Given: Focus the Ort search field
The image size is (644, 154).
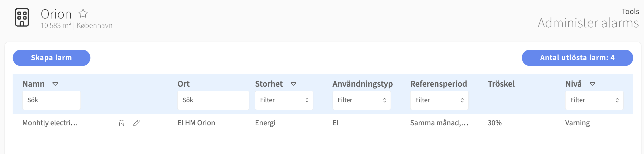Looking at the screenshot, I should point(213,100).
